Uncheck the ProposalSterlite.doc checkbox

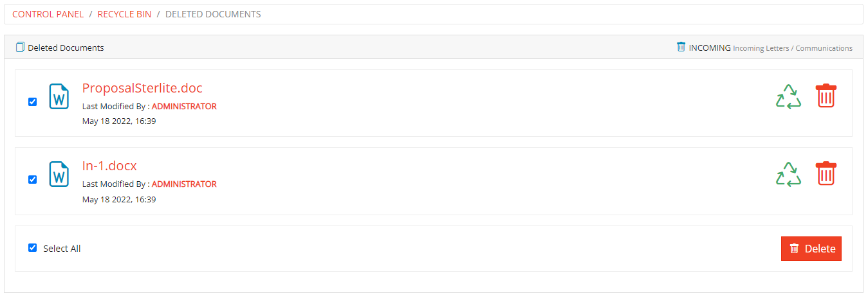pos(33,101)
